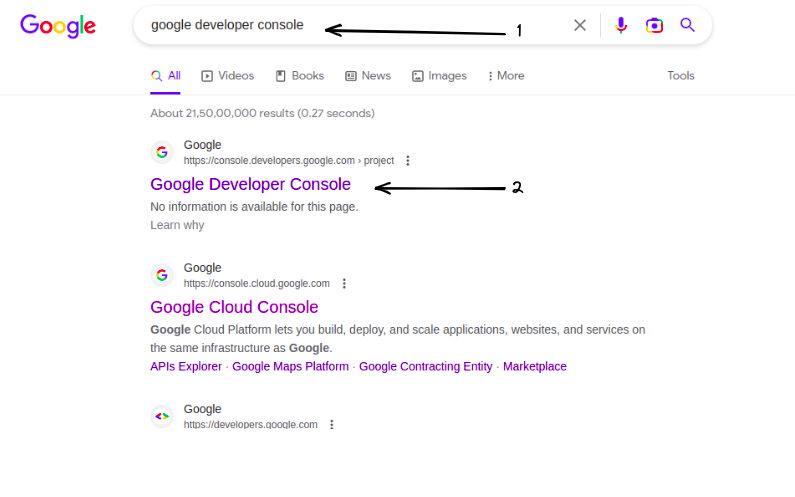795x497 pixels.
Task: Switch to the Images tab
Action: pyautogui.click(x=439, y=76)
